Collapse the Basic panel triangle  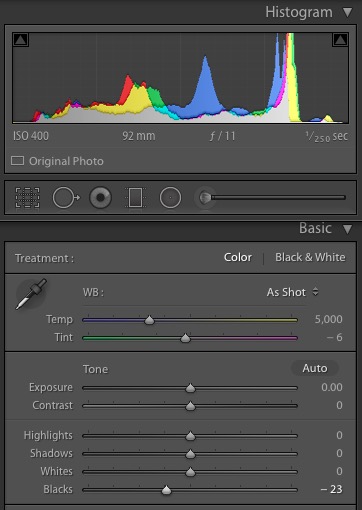348,229
